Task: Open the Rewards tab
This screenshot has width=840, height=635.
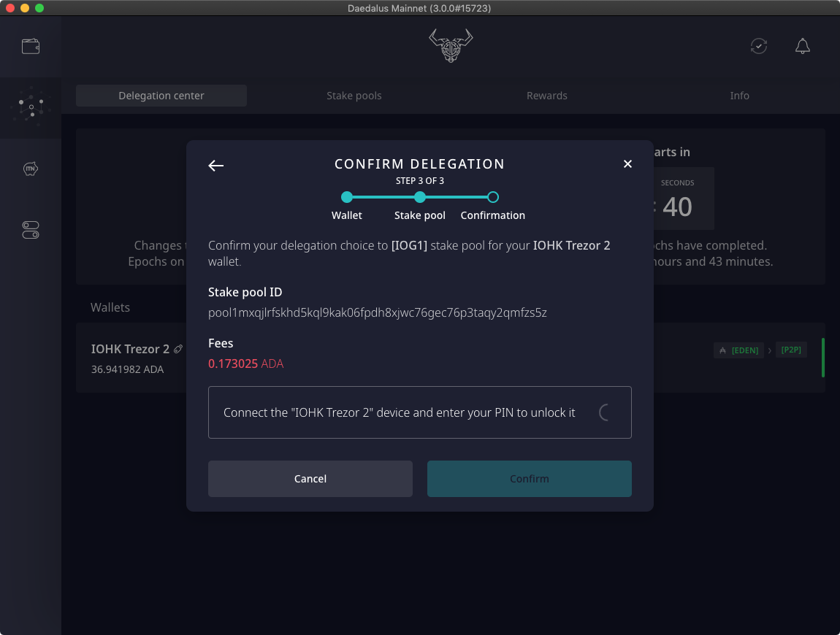Action: pos(547,96)
